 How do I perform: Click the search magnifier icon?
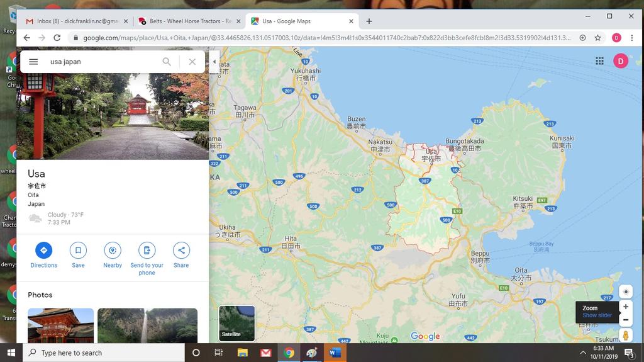[x=166, y=62]
